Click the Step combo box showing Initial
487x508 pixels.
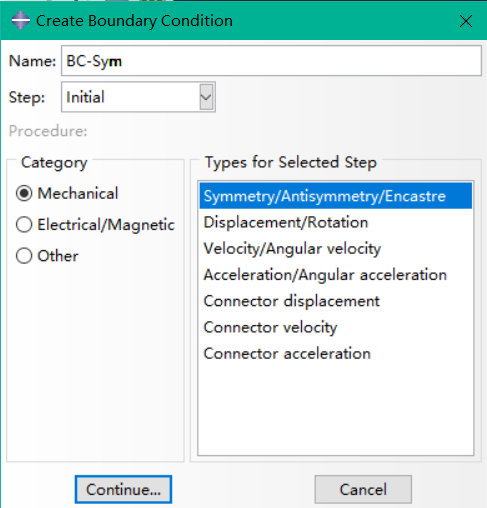tap(138, 97)
